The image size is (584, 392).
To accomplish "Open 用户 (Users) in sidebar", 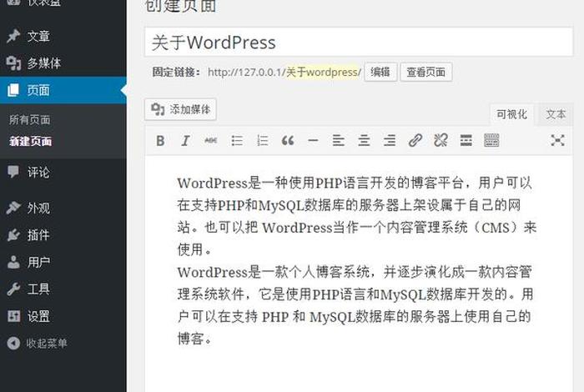I will click(x=63, y=262).
